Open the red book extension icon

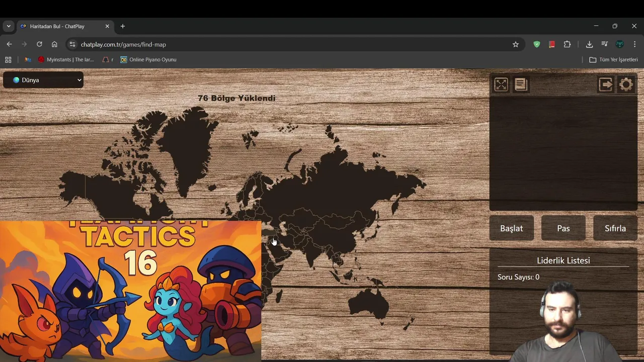tap(552, 44)
